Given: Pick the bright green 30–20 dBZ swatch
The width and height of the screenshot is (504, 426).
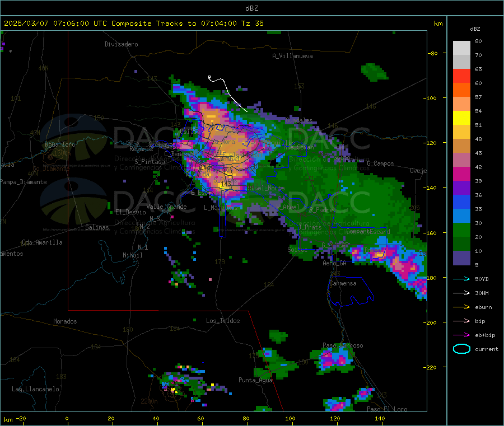Looking at the screenshot, I should coord(461,230).
